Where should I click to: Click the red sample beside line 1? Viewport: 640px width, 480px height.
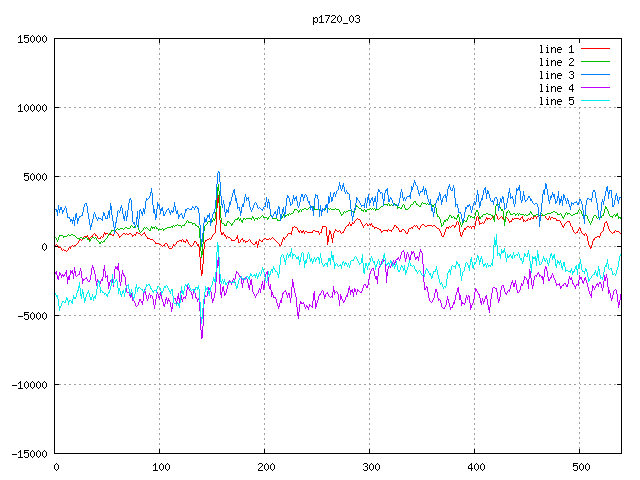tap(595, 49)
